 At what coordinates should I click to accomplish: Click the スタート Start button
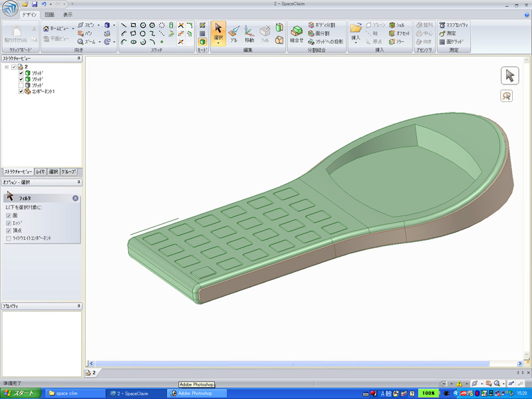21,393
